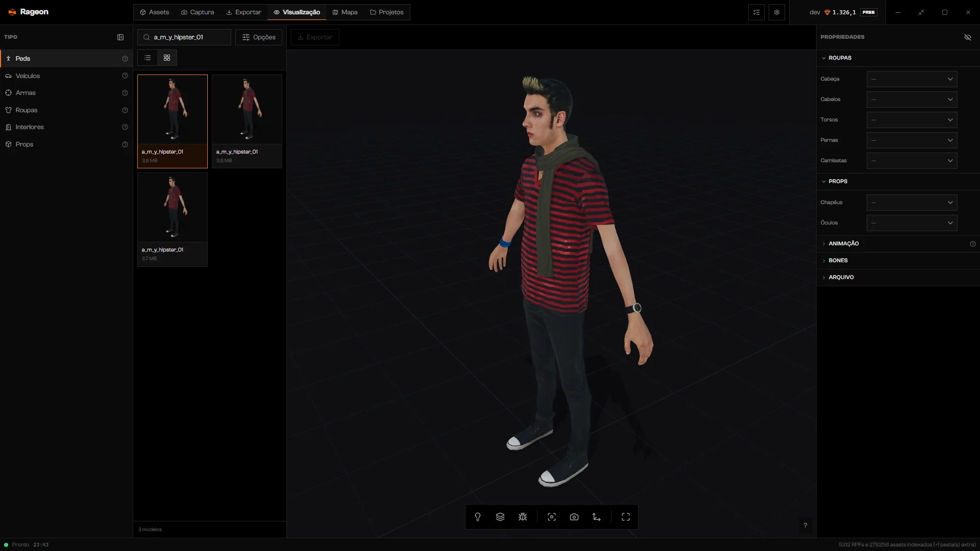This screenshot has height=551, width=980.
Task: Click the axes gizmo icon in viewport toolbar
Action: [x=597, y=517]
